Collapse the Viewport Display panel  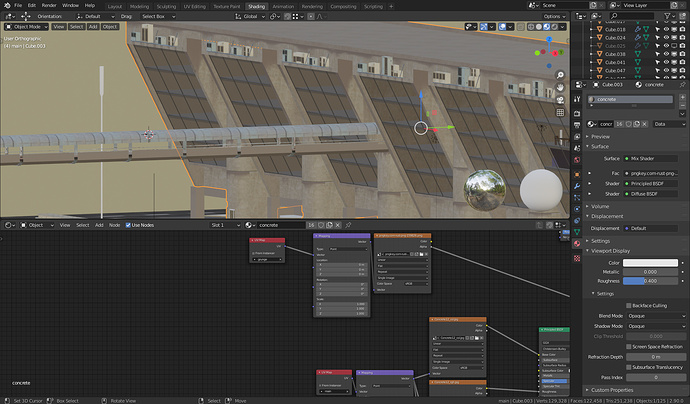(610, 251)
